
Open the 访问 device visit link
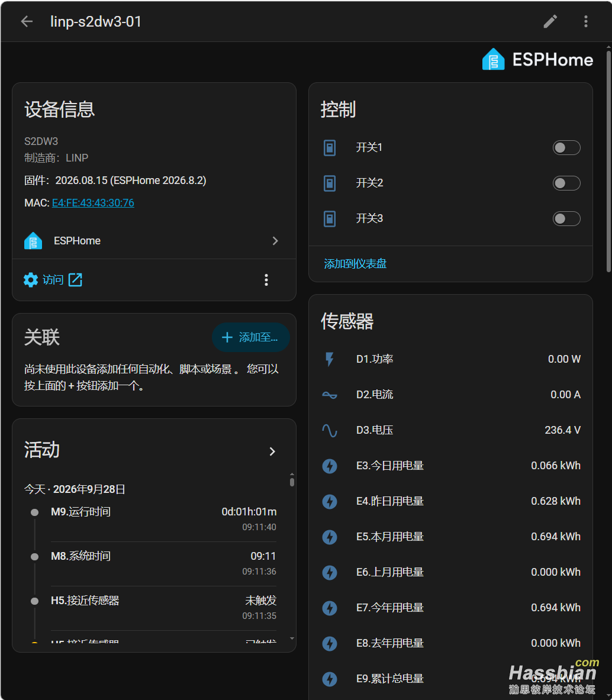tap(53, 280)
